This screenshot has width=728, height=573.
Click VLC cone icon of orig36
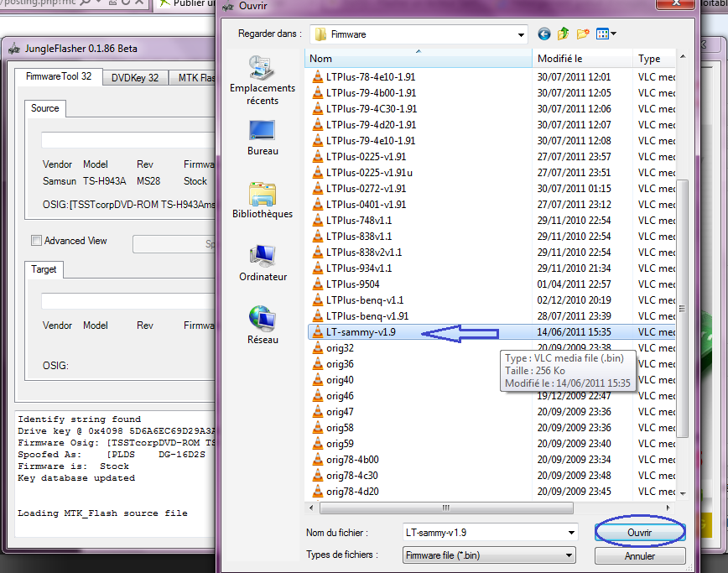point(318,363)
